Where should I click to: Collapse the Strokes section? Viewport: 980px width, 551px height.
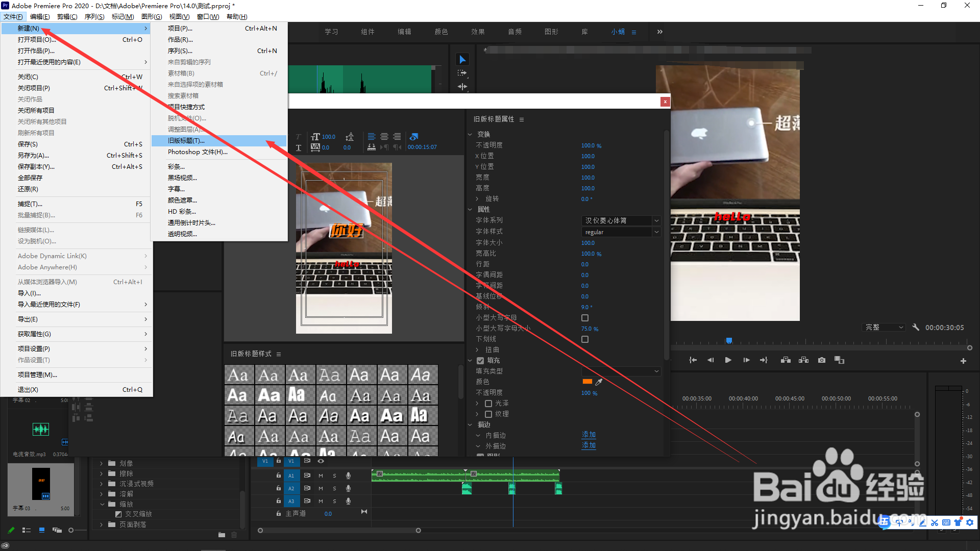tap(470, 425)
